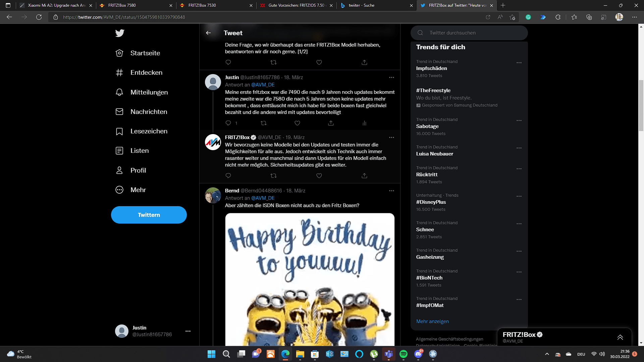Open Lesezeichen bookmarks page
The height and width of the screenshot is (362, 644).
[141, 131]
